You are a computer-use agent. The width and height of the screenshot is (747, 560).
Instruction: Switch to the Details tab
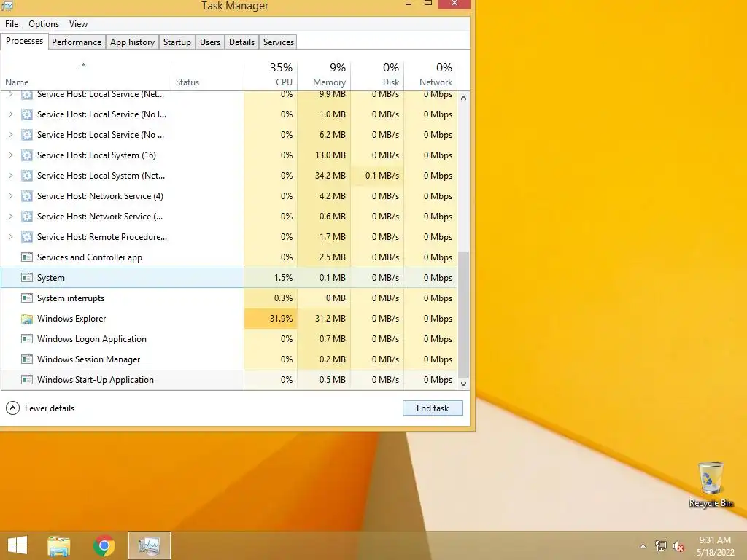(x=241, y=42)
